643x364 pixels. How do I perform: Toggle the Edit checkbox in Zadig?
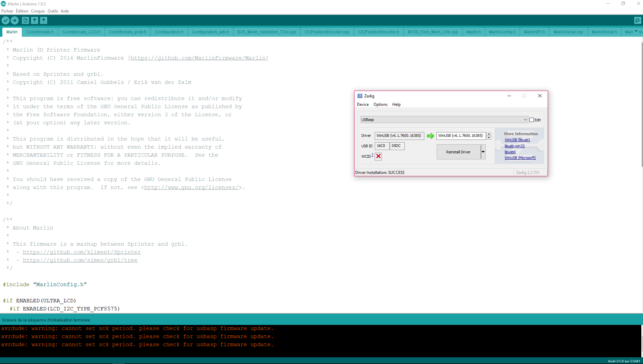pos(532,120)
